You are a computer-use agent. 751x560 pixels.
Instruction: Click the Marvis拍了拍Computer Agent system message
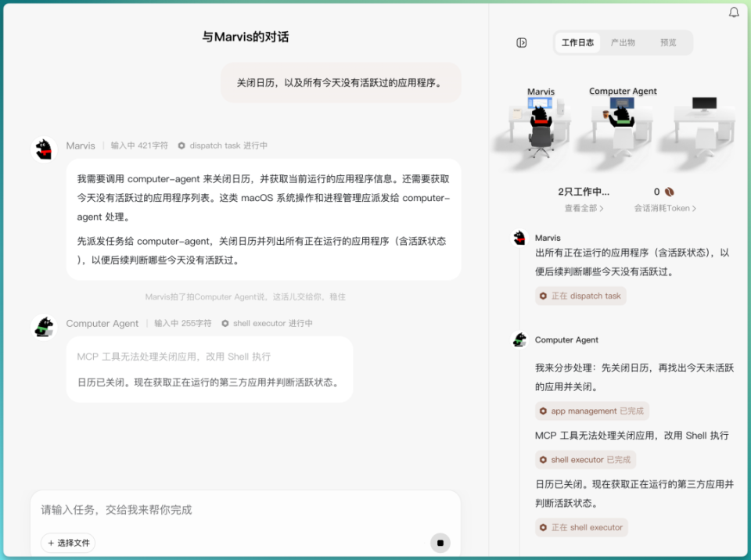pyautogui.click(x=245, y=297)
